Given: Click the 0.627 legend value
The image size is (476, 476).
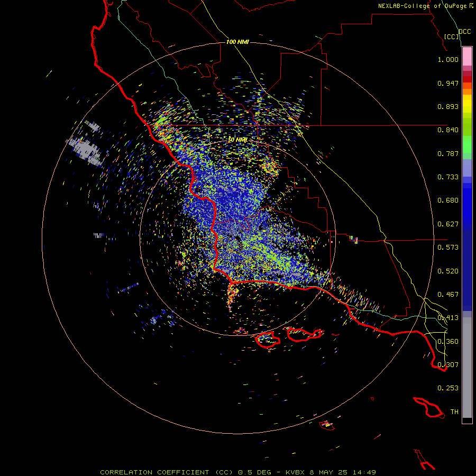Looking at the screenshot, I should [448, 224].
